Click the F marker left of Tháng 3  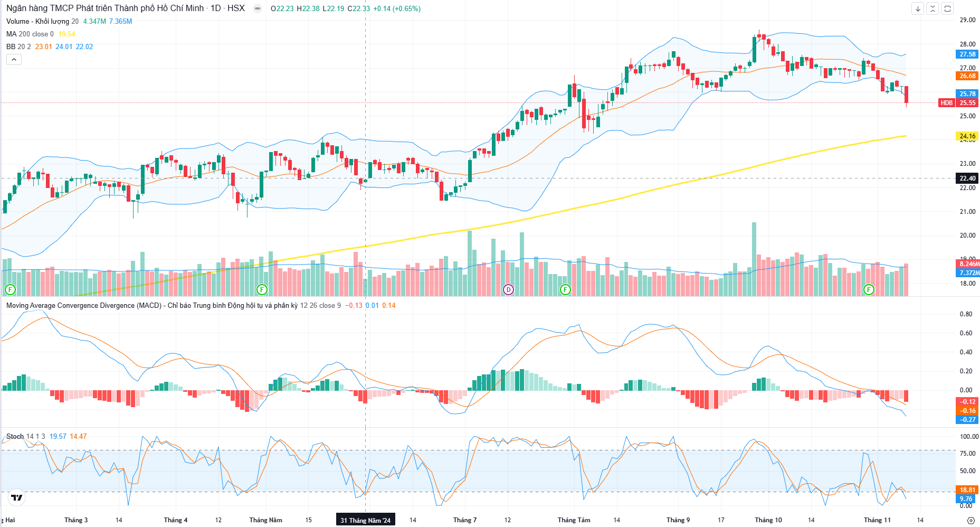(x=9, y=289)
